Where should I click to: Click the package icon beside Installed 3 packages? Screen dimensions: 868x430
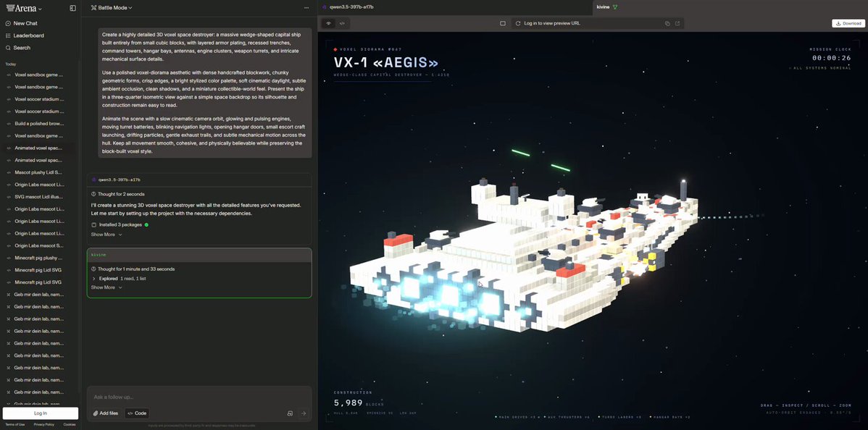(93, 224)
